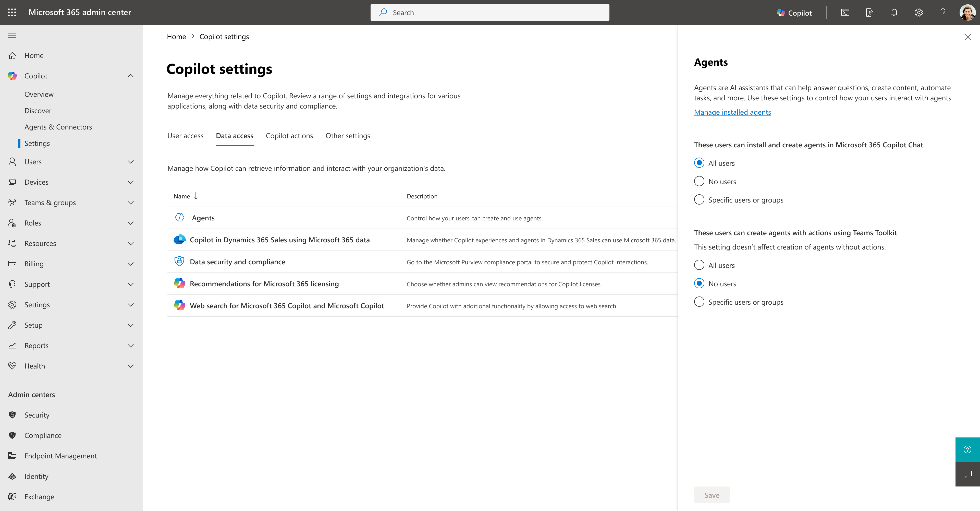Viewport: 980px width, 511px height.
Task: Open Discover under Copilot
Action: click(38, 111)
